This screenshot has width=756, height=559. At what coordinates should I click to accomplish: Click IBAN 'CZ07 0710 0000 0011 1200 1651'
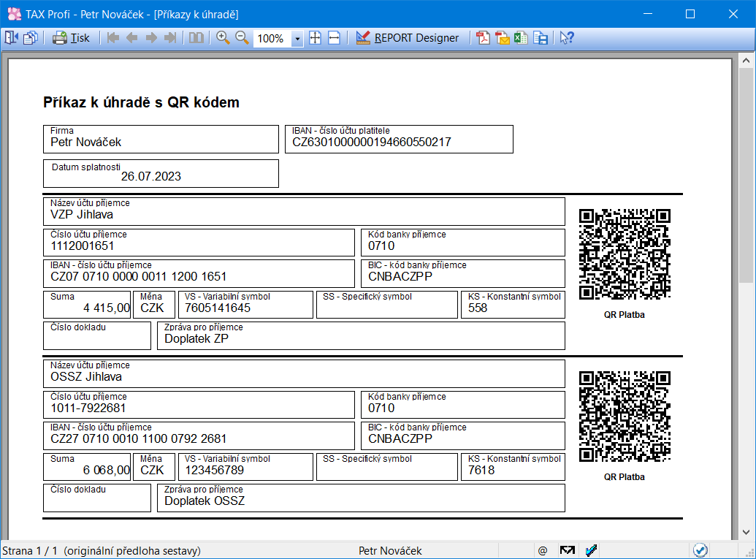click(x=138, y=277)
